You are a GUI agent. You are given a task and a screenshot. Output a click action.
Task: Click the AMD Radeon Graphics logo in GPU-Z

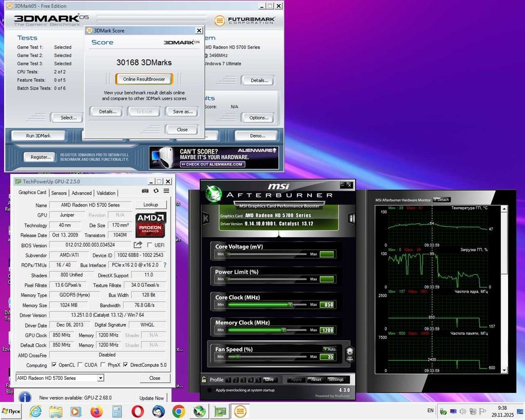click(151, 224)
